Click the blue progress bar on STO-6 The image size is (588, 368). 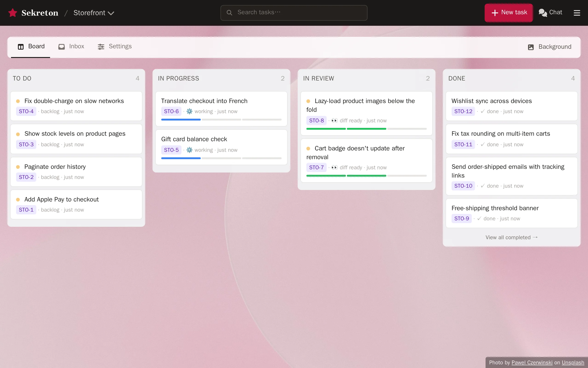tap(181, 120)
